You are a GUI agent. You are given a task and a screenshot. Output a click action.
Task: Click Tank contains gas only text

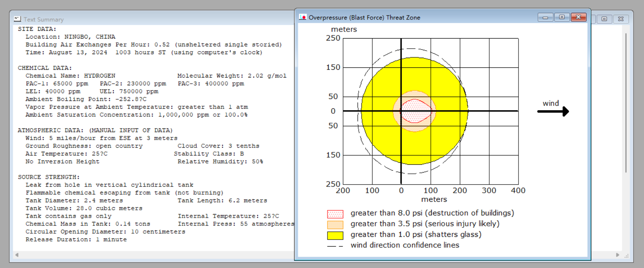coord(69,216)
